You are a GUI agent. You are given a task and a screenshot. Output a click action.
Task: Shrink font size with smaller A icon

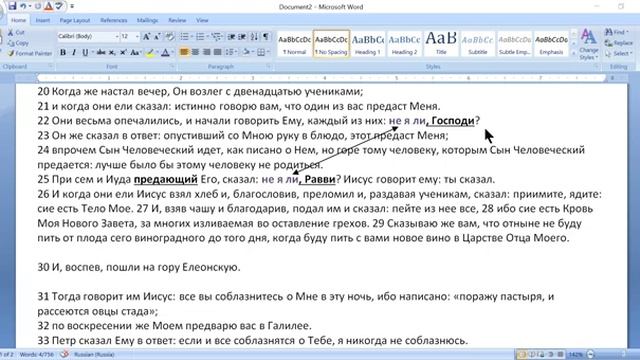tap(157, 37)
